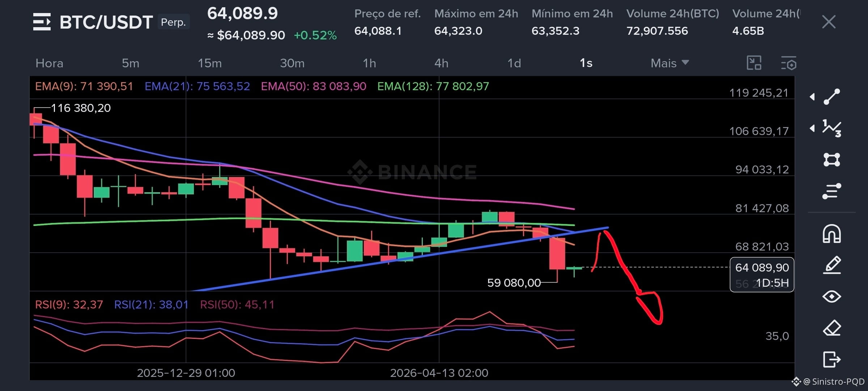This screenshot has height=391, width=868.
Task: Exit drawing mode with the exit icon
Action: 832,360
